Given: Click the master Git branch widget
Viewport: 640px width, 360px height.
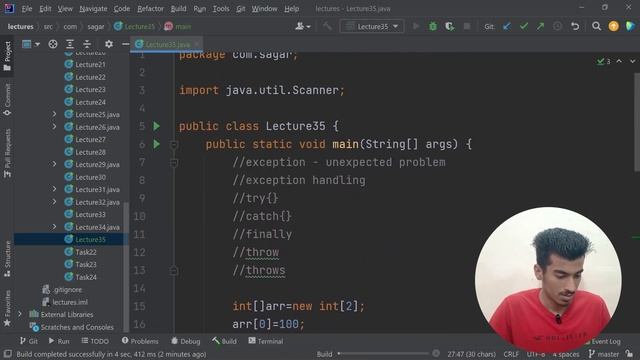Looking at the screenshot, I should (x=604, y=354).
